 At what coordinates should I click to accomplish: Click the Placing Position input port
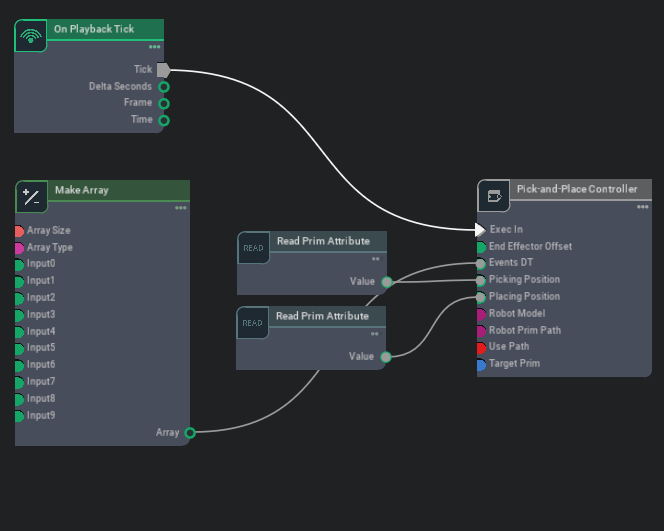[481, 297]
